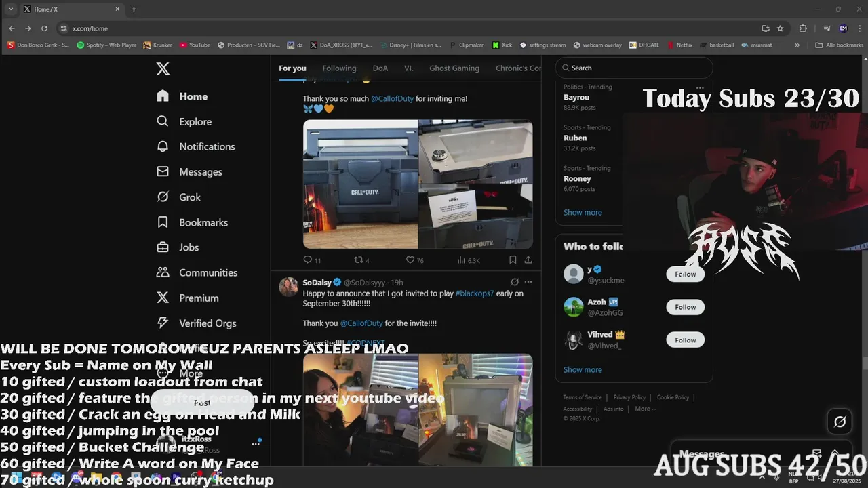
Task: Go back in browser history
Action: [x=12, y=28]
